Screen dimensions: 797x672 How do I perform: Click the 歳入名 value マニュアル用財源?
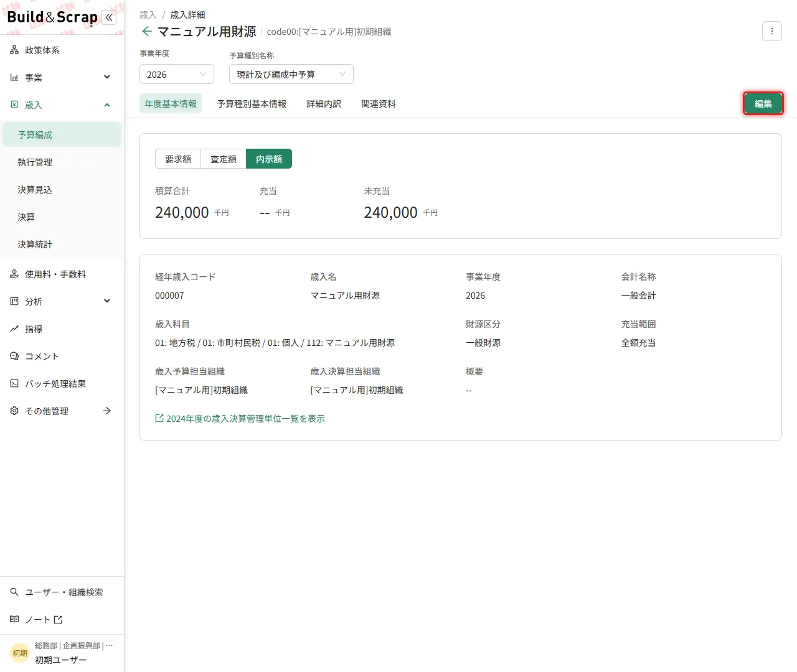(x=345, y=296)
